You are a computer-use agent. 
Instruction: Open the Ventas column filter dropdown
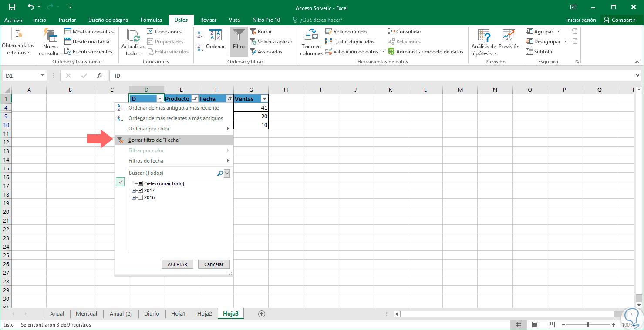tap(264, 99)
